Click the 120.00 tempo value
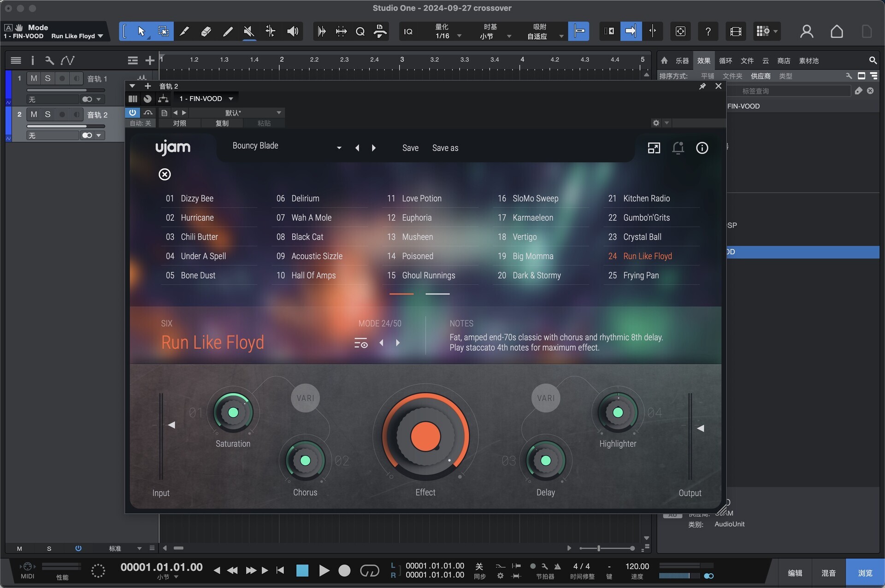Screen dimensions: 885x588 tap(637, 566)
